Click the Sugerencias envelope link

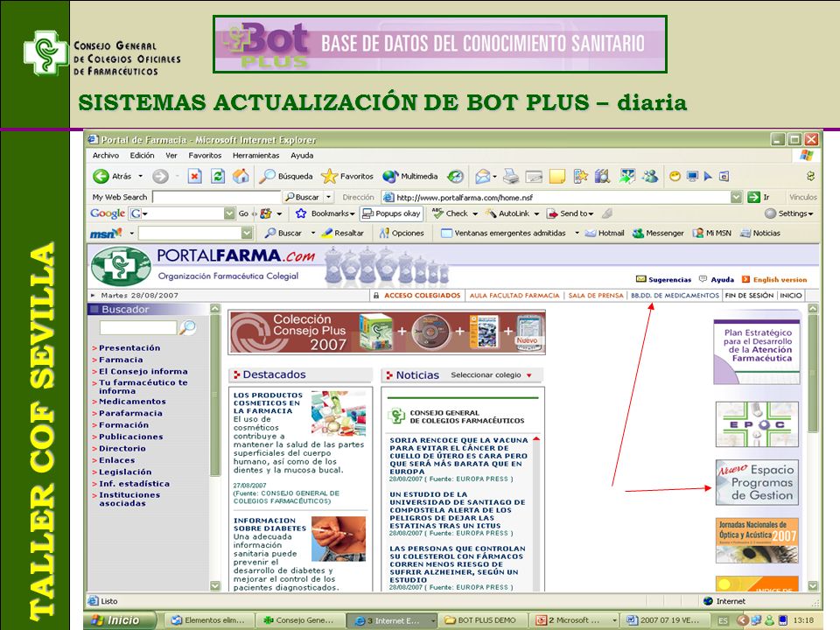click(663, 280)
